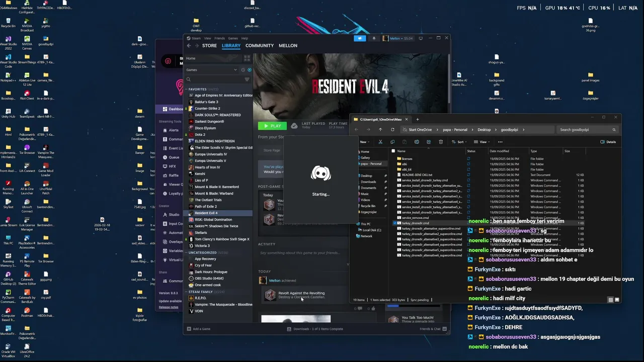The height and width of the screenshot is (362, 644).
Task: Open Friends & Chat in Steam
Action: tap(433, 329)
